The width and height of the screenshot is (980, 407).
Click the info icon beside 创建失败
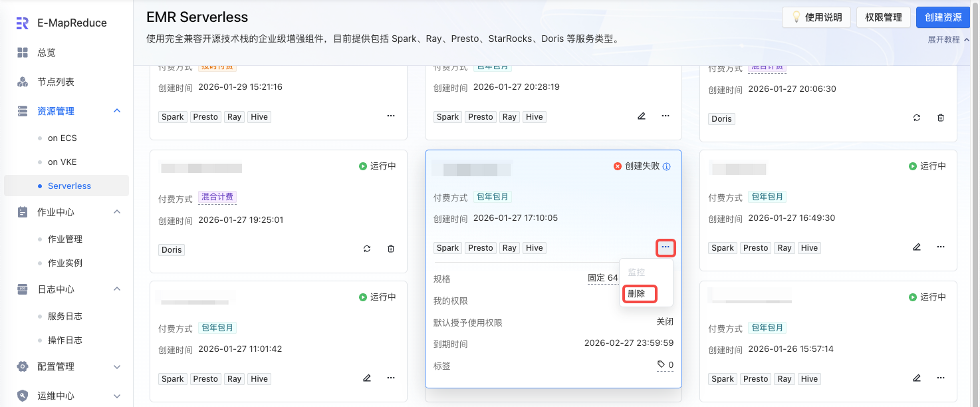tap(667, 166)
